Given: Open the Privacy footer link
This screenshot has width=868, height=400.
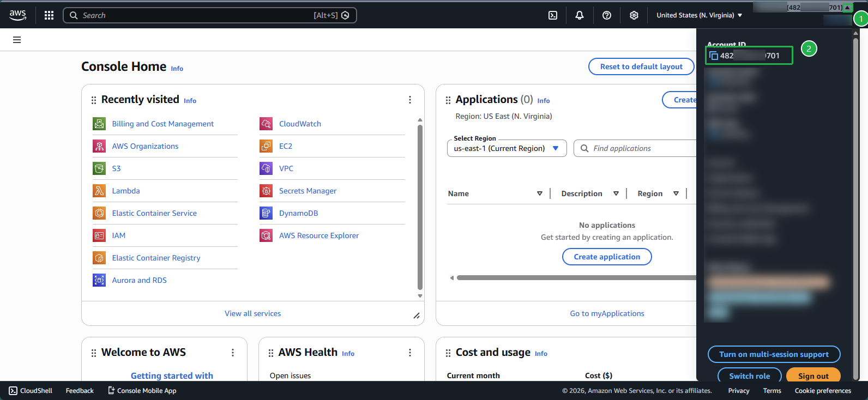Looking at the screenshot, I should [x=739, y=391].
